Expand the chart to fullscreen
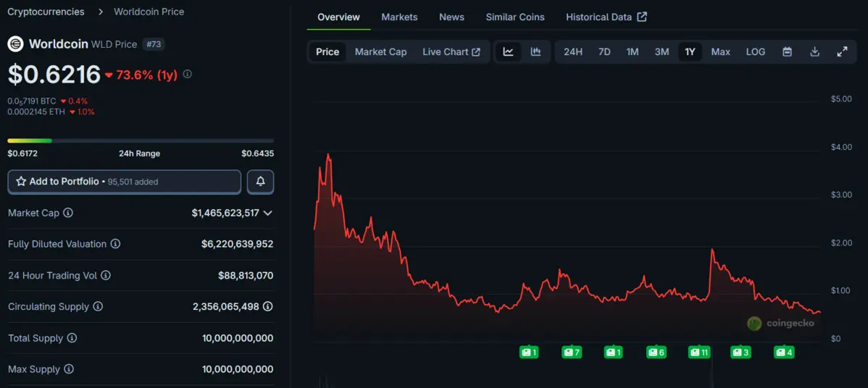 [x=842, y=51]
